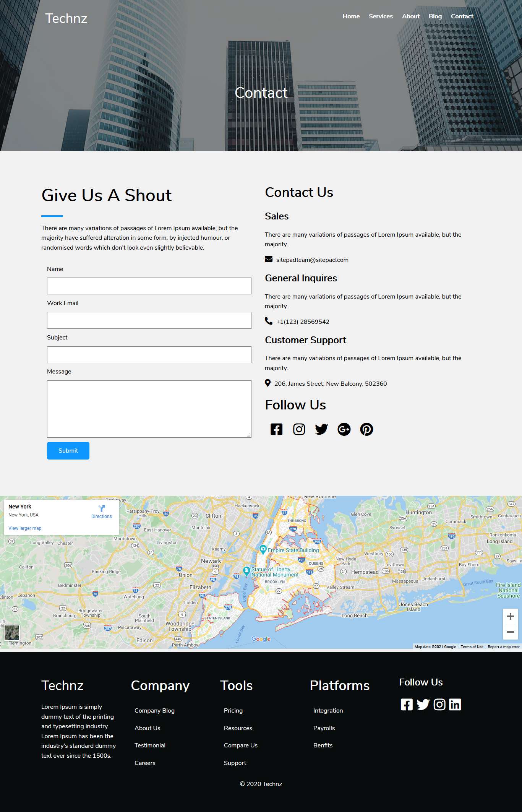Open Instagram icon in contact section
The width and height of the screenshot is (522, 812).
299,429
